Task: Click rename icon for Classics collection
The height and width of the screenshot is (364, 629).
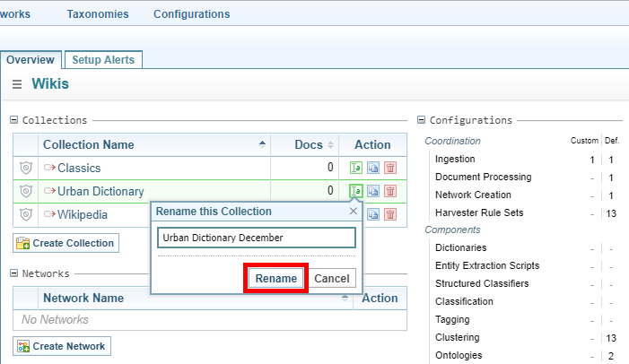Action: click(356, 168)
